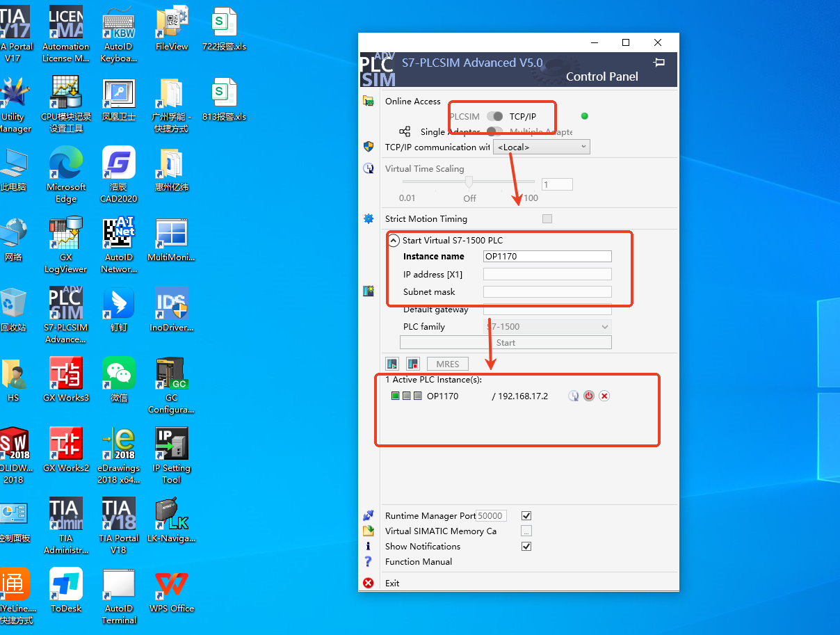840x635 pixels.
Task: Open GX LogViewer desktop icon
Action: click(x=66, y=244)
